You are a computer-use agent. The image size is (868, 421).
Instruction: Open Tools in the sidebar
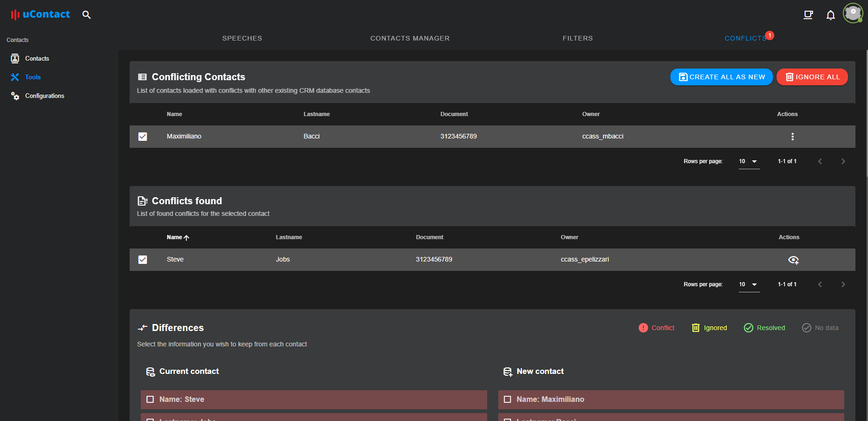point(33,77)
